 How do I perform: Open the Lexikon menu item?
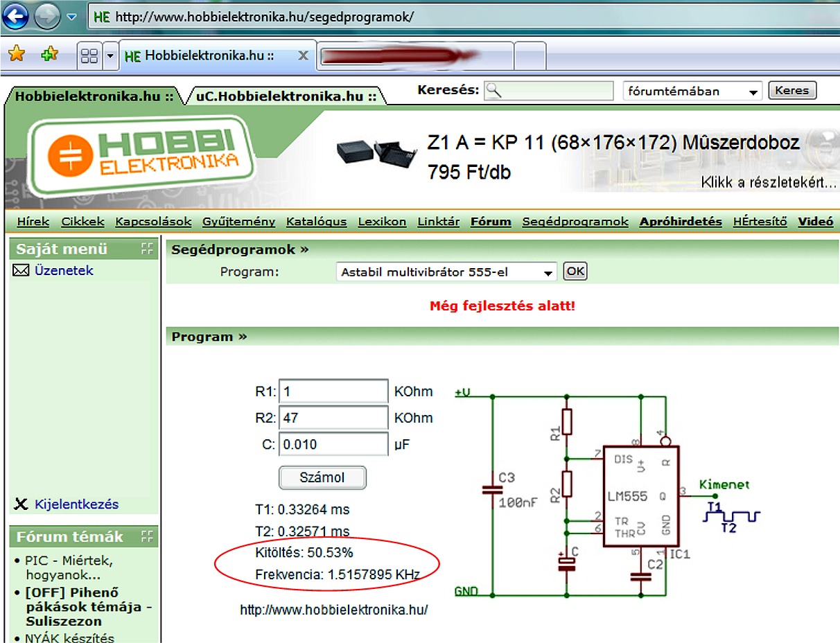382,222
